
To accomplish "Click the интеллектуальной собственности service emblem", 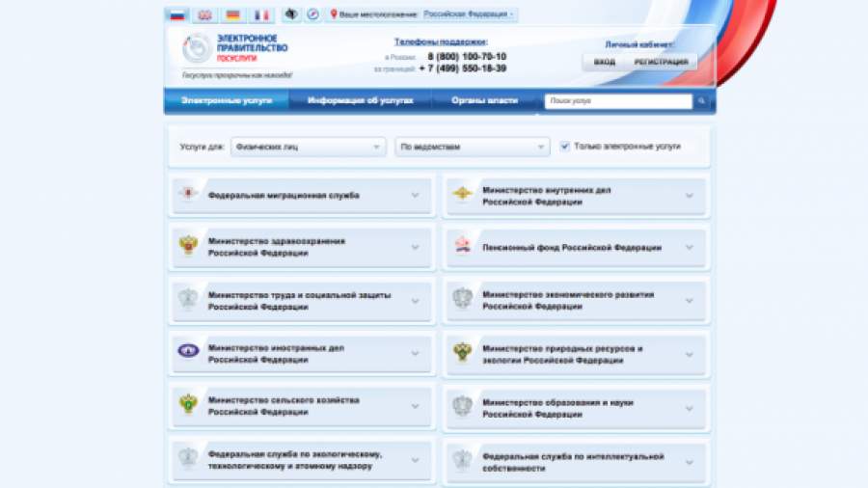I will [x=462, y=459].
